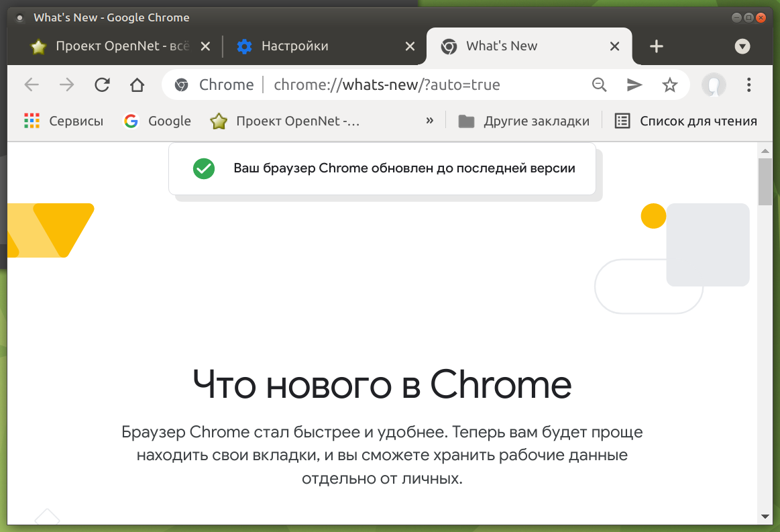Close the What's New tab

pos(614,46)
